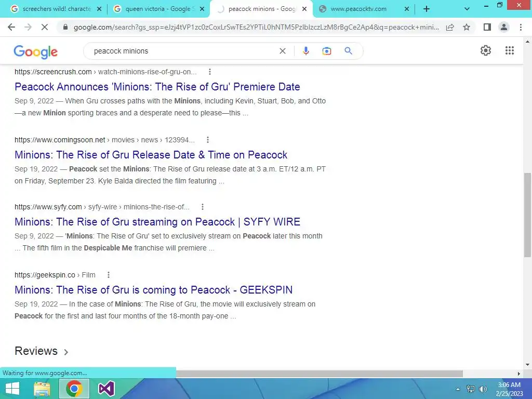Open more options for the comingsoon.net result
Viewport: 532px width, 399px height.
coord(208,140)
